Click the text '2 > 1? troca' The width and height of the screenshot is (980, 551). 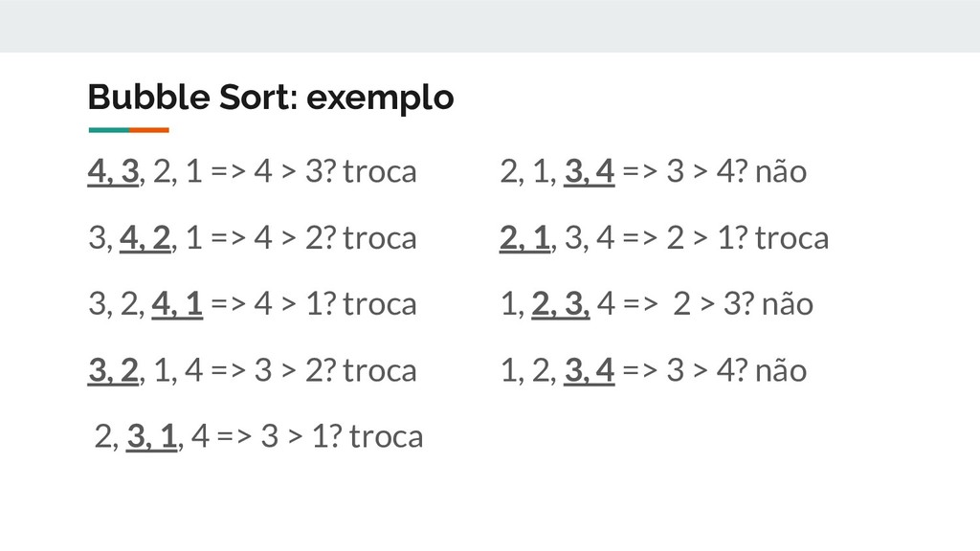click(x=747, y=238)
